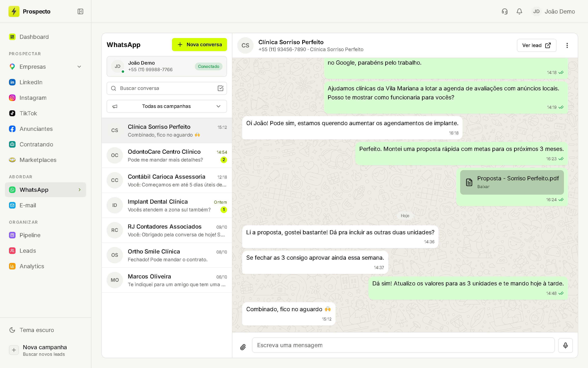The image size is (588, 368).
Task: Open Todas as campanhas dropdown
Action: pos(167,106)
